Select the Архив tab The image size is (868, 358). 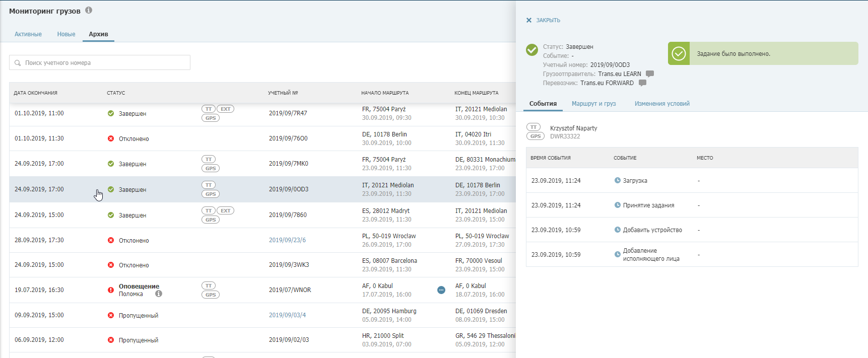coord(98,34)
